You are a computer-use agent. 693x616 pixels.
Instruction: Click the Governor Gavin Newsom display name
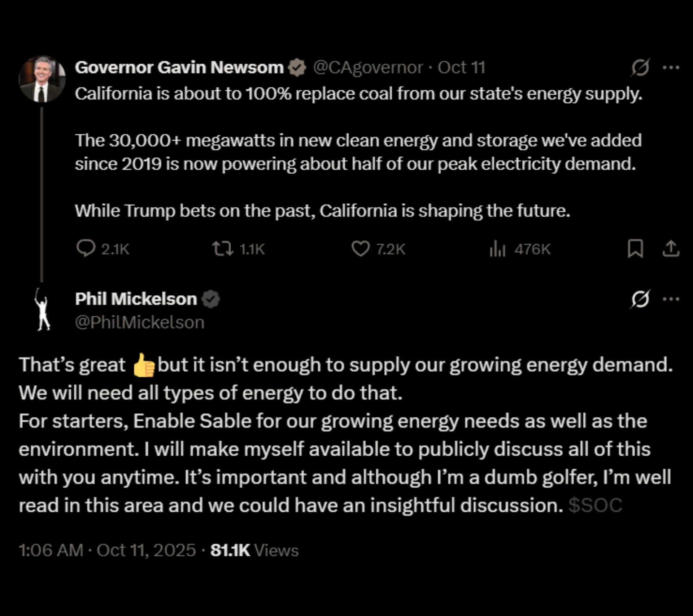tap(179, 68)
